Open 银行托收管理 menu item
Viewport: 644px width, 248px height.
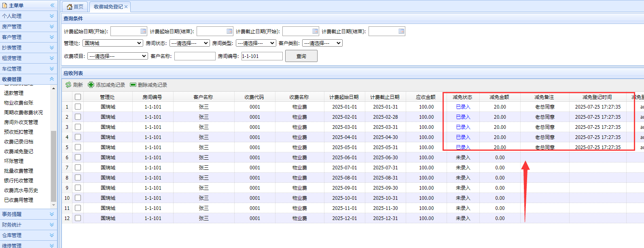(19, 180)
